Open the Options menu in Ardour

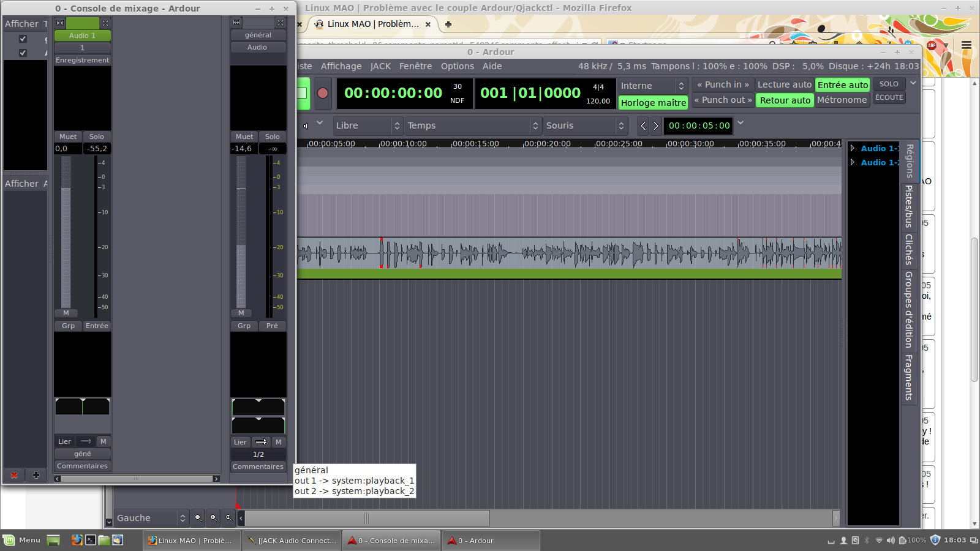point(458,66)
